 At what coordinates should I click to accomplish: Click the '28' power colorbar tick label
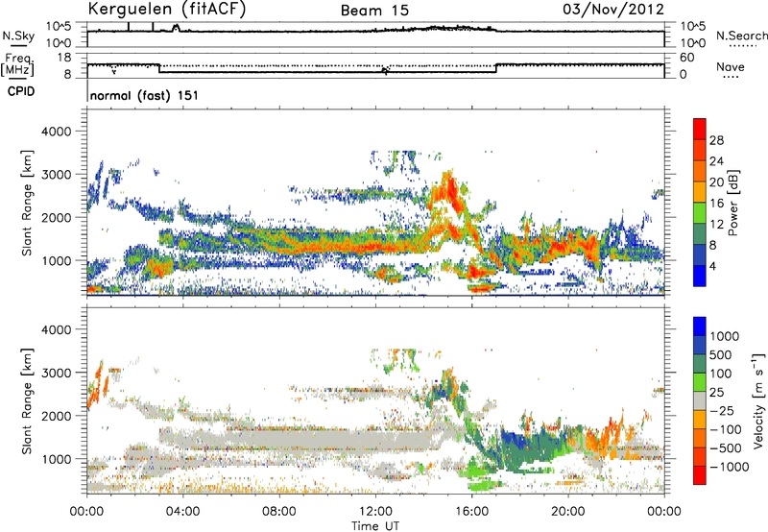[716, 140]
